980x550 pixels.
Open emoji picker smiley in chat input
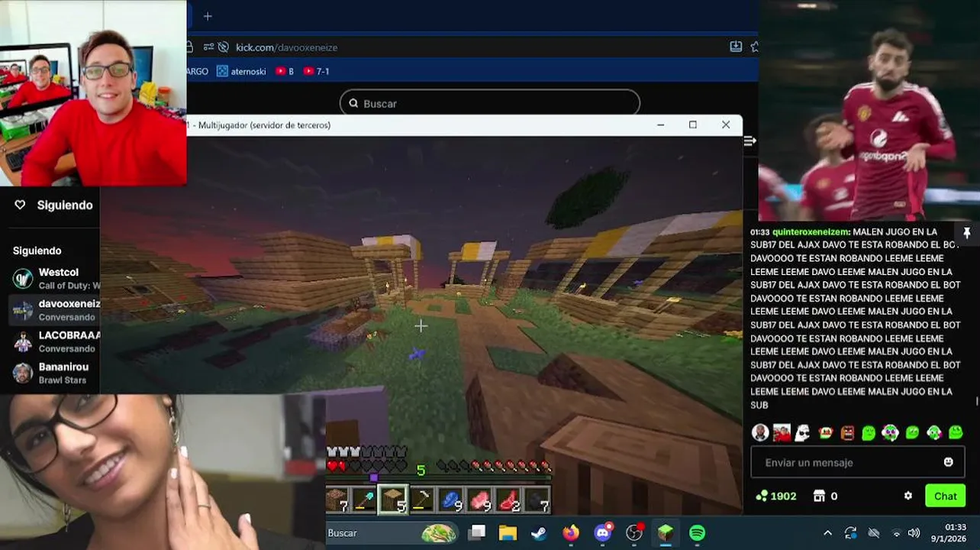pyautogui.click(x=948, y=462)
